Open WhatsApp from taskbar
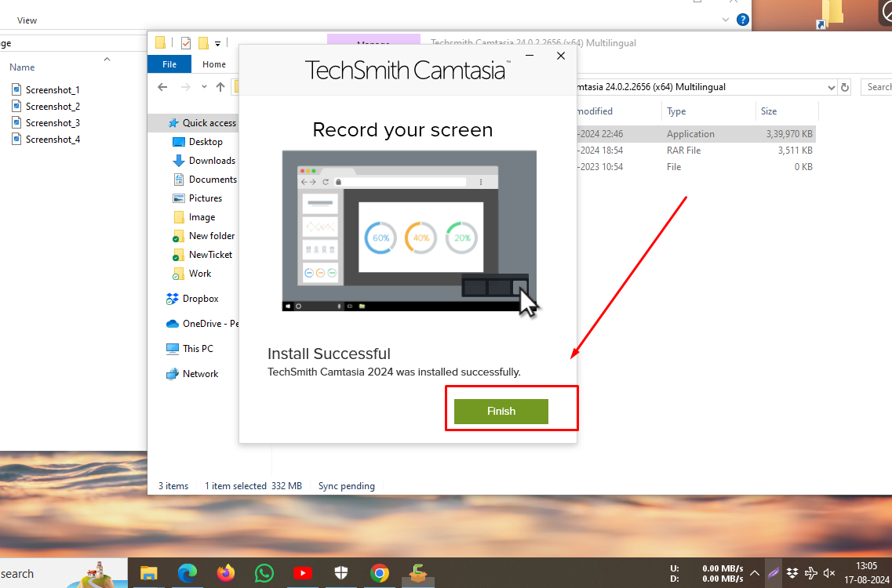This screenshot has width=892, height=588. 264,572
